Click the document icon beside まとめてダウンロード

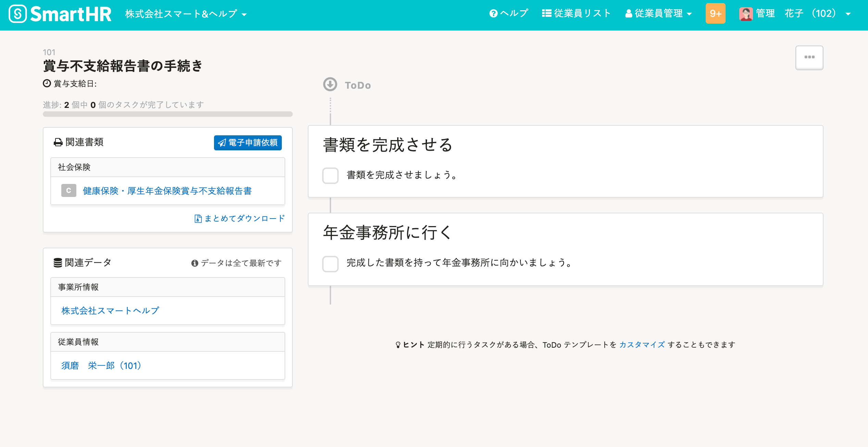click(x=198, y=219)
